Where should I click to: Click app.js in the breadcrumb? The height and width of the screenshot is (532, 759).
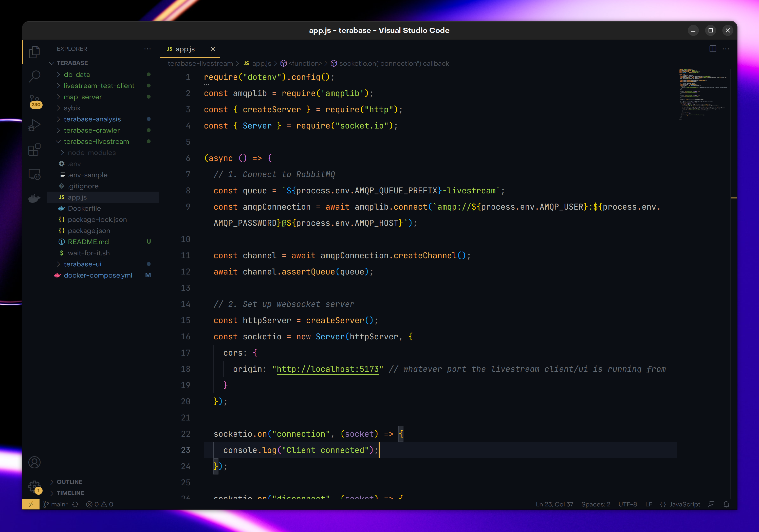click(x=257, y=63)
